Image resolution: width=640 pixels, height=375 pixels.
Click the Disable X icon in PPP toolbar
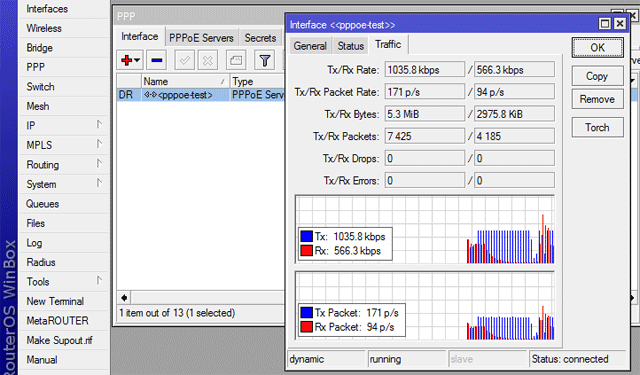(x=208, y=60)
